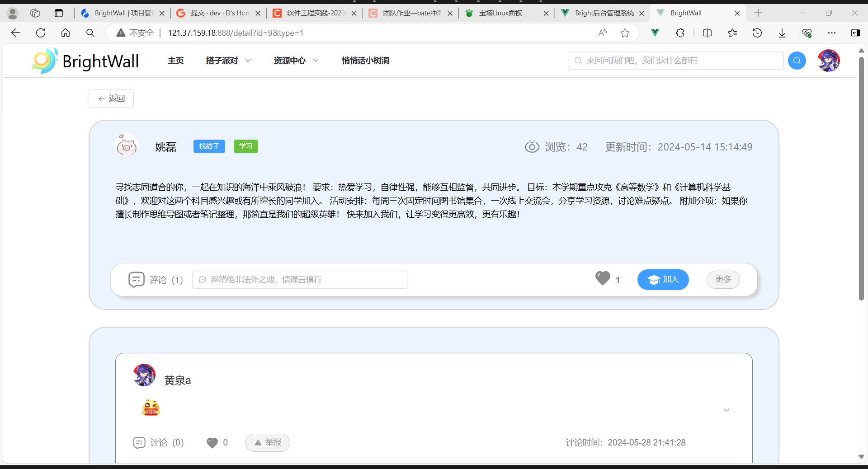Open the tab actions menu
Viewport: 868px width, 469px height.
59,13
